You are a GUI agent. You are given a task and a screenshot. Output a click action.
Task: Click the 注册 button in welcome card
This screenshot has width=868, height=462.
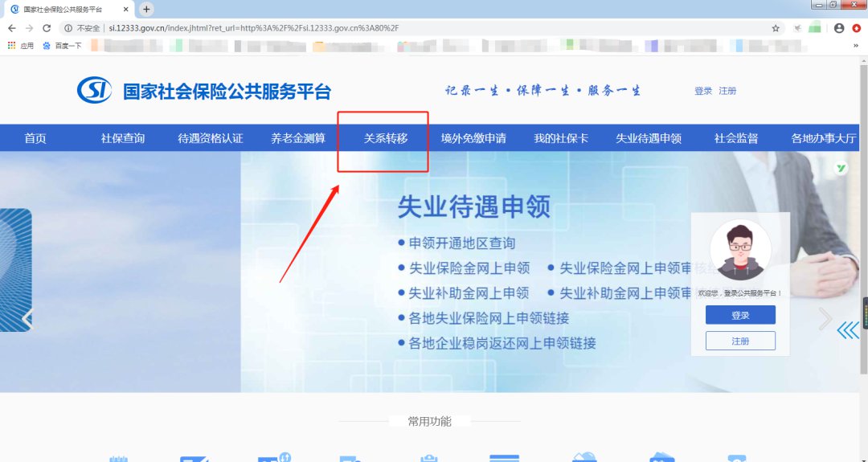(740, 341)
